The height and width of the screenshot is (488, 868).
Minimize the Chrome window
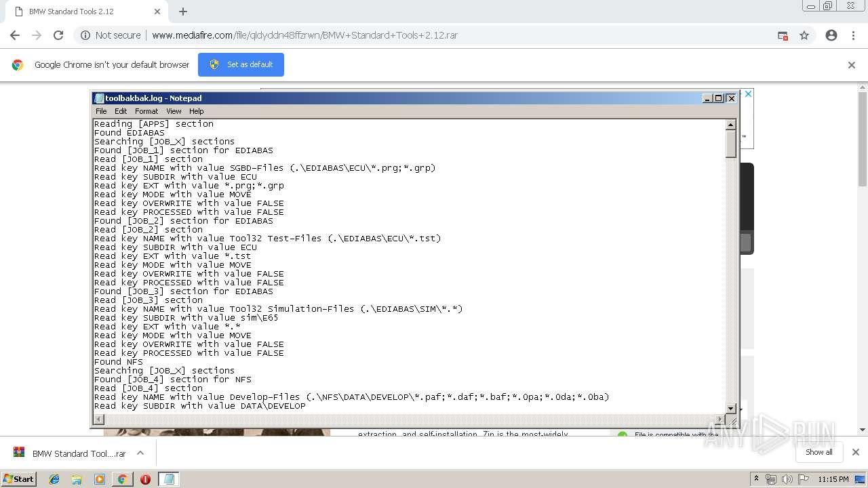(x=810, y=6)
